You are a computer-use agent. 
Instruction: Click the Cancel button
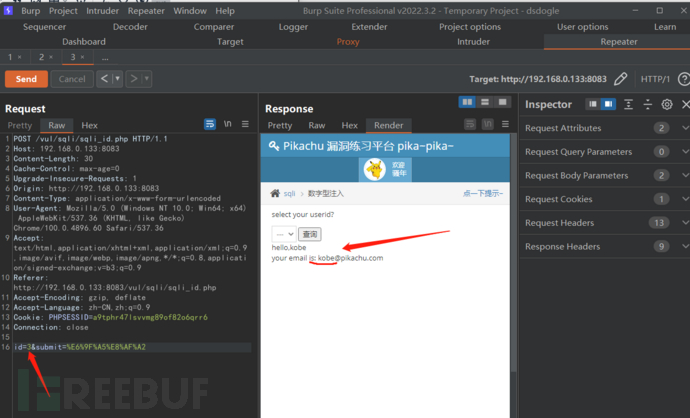click(x=72, y=79)
